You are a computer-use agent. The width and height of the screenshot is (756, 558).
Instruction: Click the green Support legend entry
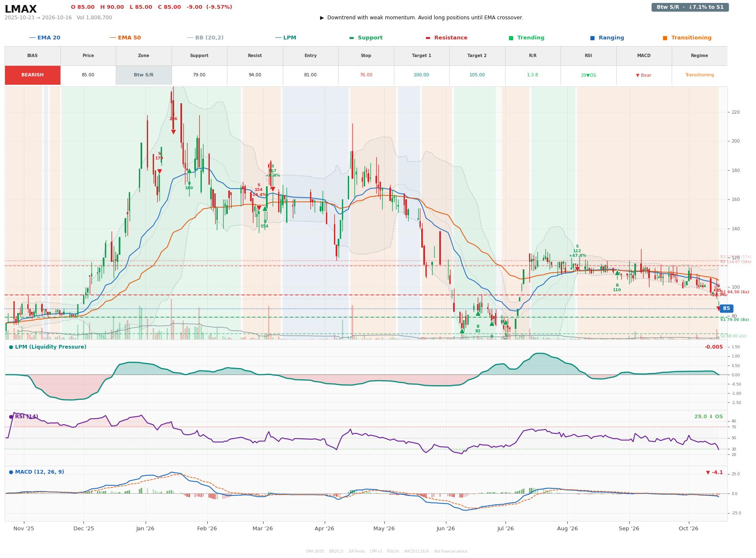point(365,38)
